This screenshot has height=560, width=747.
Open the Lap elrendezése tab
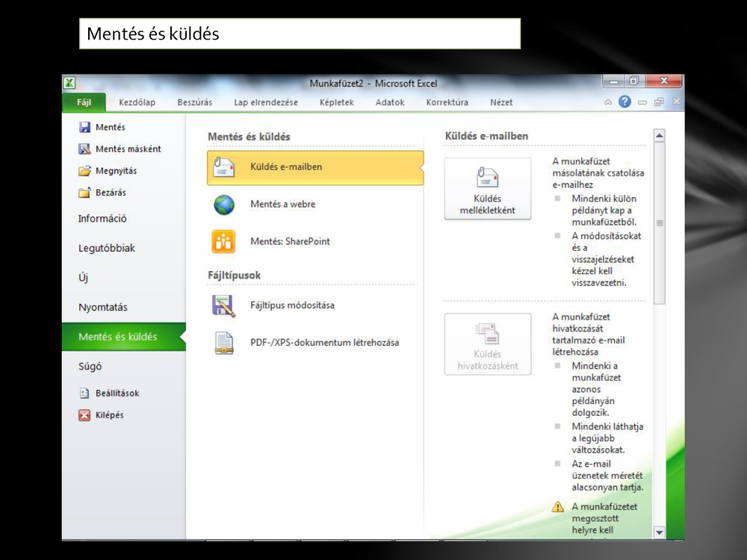[x=266, y=102]
